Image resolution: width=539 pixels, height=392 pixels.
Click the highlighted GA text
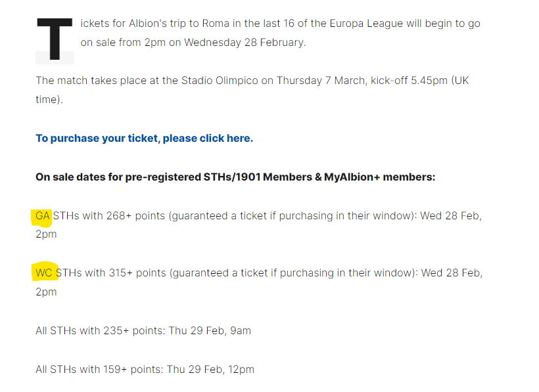tap(43, 216)
